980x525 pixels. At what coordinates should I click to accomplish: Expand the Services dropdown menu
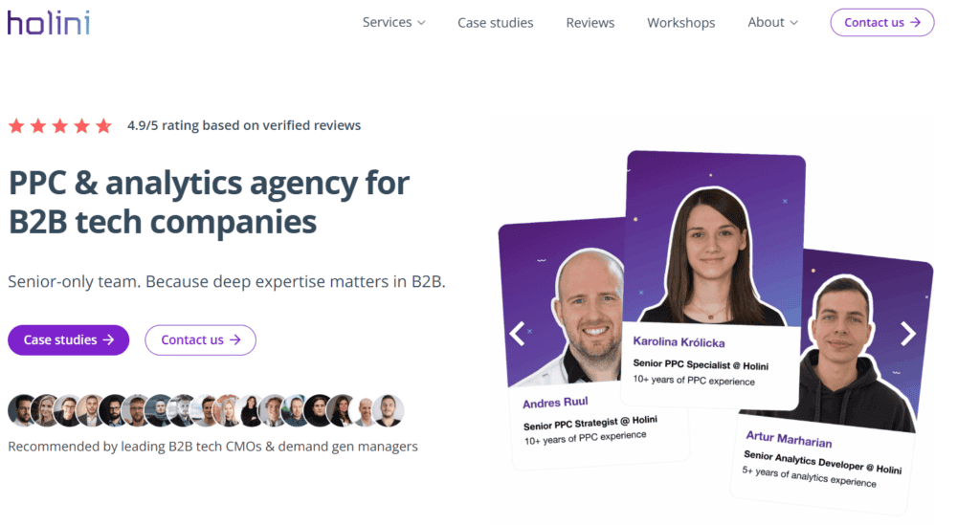[393, 23]
